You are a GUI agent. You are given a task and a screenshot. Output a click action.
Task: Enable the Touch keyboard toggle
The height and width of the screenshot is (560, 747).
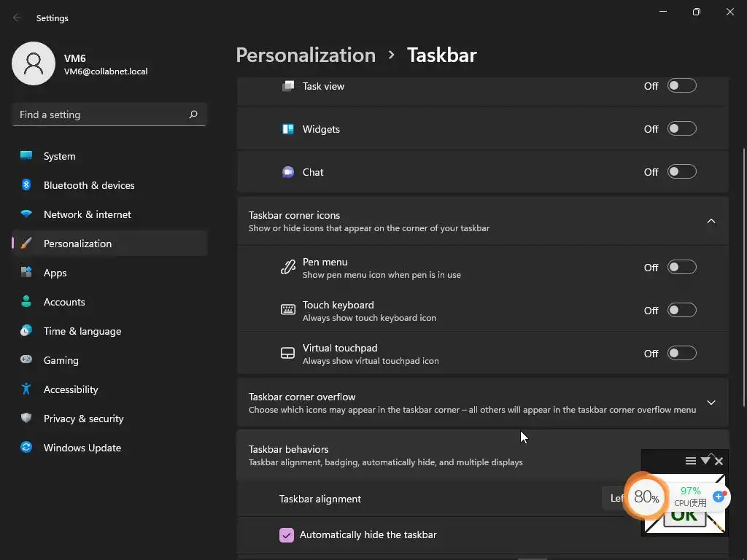pyautogui.click(x=682, y=311)
